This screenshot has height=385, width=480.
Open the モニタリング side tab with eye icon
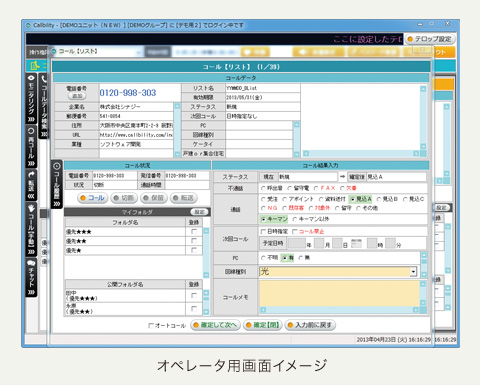pyautogui.click(x=31, y=98)
